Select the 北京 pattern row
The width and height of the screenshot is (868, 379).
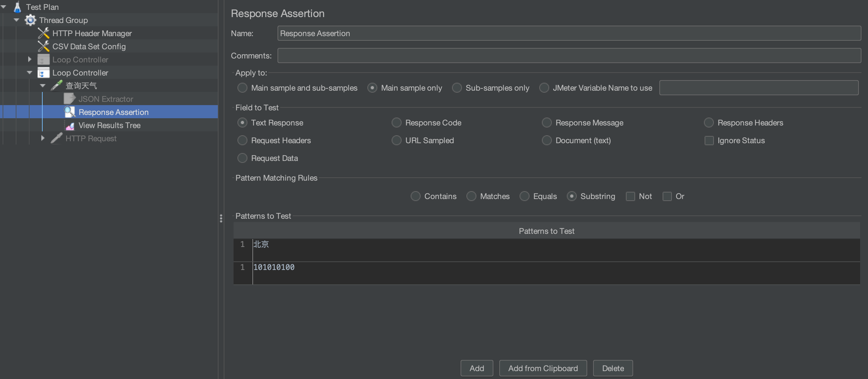[547, 250]
